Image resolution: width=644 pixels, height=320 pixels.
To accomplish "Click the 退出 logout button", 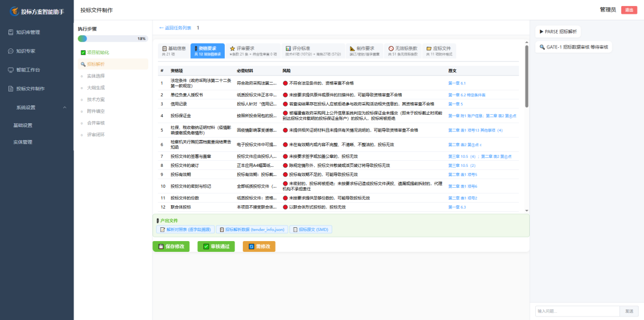I will tap(629, 10).
